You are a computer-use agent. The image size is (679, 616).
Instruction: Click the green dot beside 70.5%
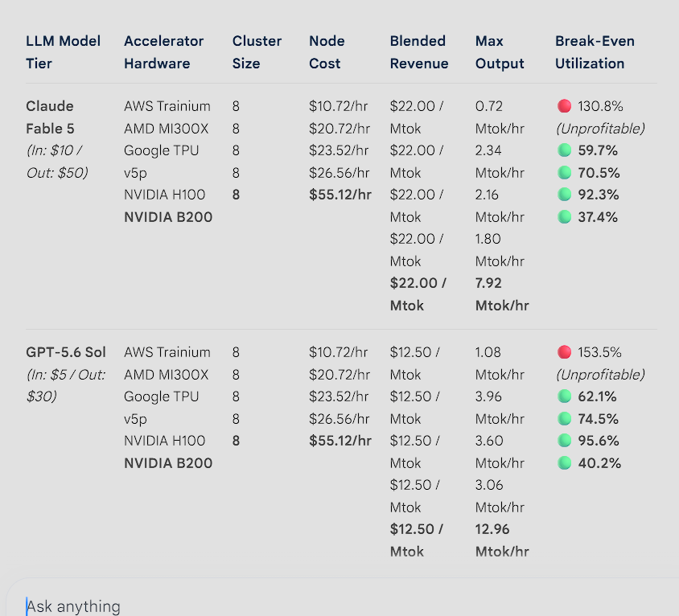point(564,173)
